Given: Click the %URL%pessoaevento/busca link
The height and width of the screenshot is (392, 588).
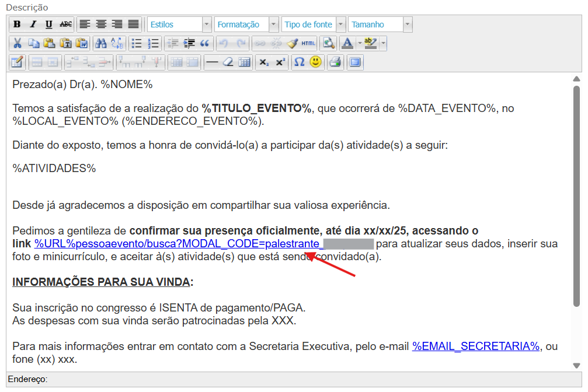Looking at the screenshot, I should point(179,244).
